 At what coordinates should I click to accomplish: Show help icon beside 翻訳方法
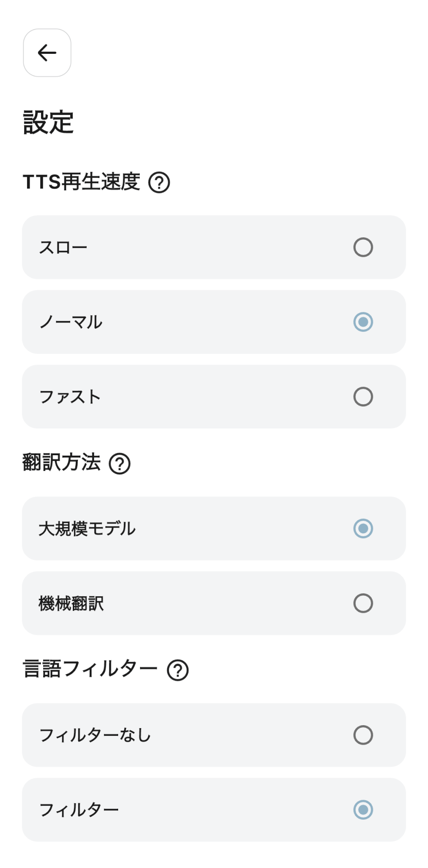click(120, 464)
